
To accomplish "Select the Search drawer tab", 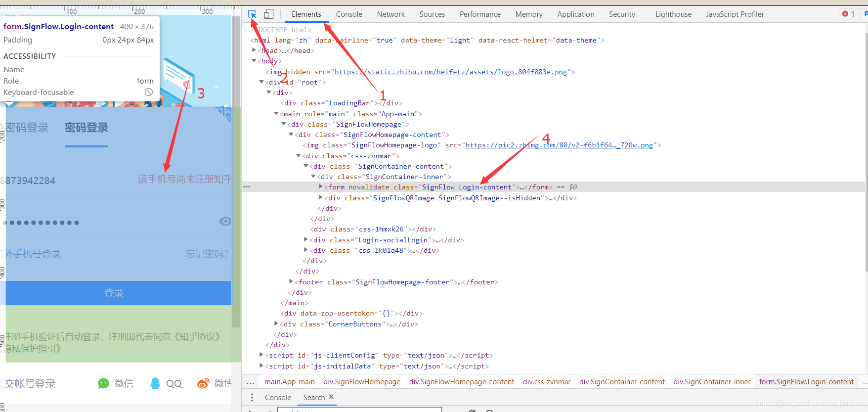I will click(314, 398).
